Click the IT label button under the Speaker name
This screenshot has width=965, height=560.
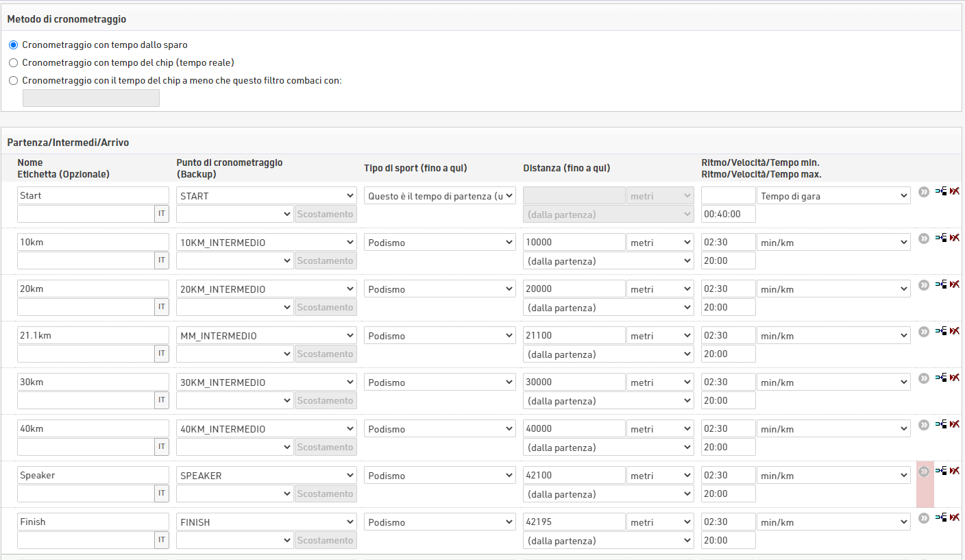coord(162,494)
